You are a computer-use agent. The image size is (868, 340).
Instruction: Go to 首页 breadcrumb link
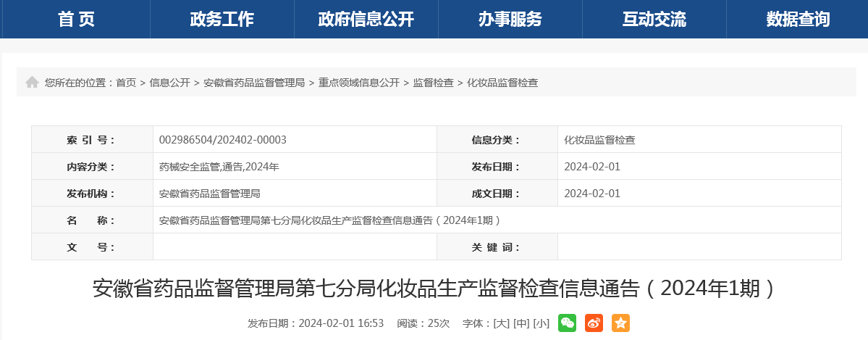[126, 83]
